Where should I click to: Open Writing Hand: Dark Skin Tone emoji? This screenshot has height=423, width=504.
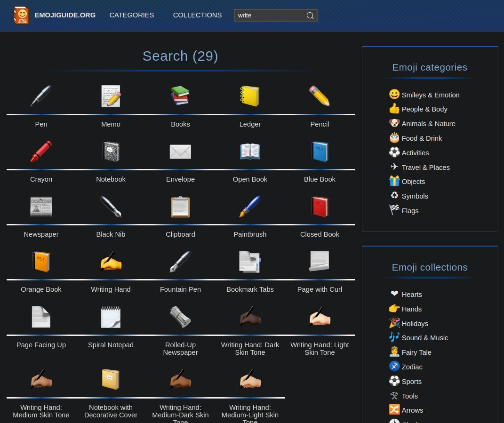250,317
